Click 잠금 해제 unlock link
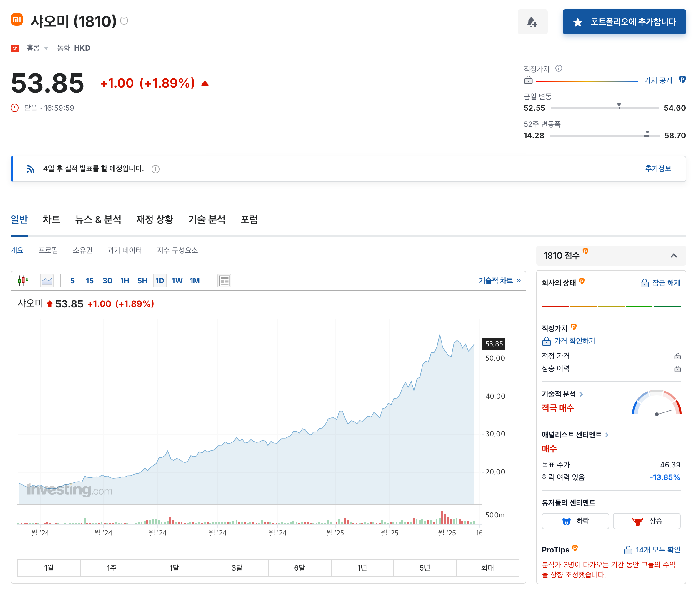Viewport: 700px width, 595px height. 660,283
